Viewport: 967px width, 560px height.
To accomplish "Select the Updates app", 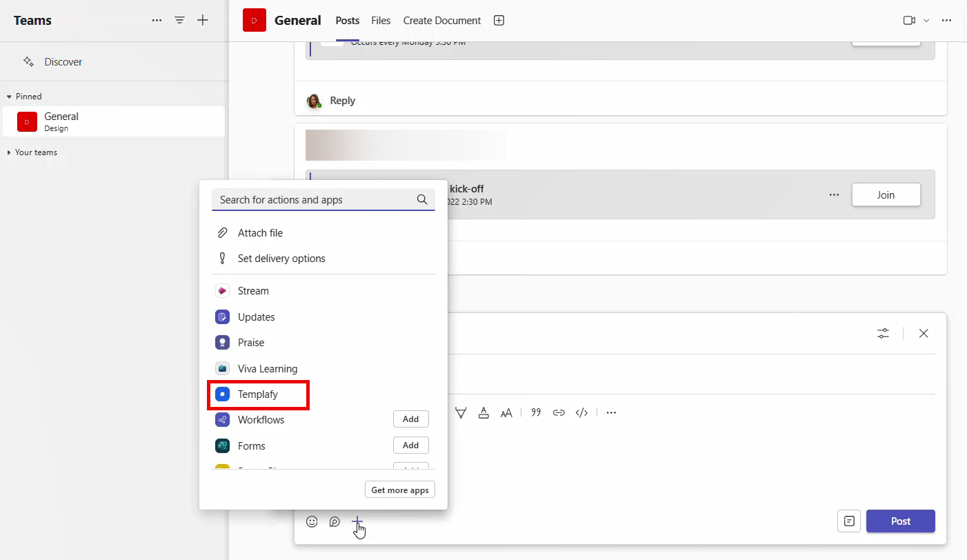I will (x=255, y=317).
